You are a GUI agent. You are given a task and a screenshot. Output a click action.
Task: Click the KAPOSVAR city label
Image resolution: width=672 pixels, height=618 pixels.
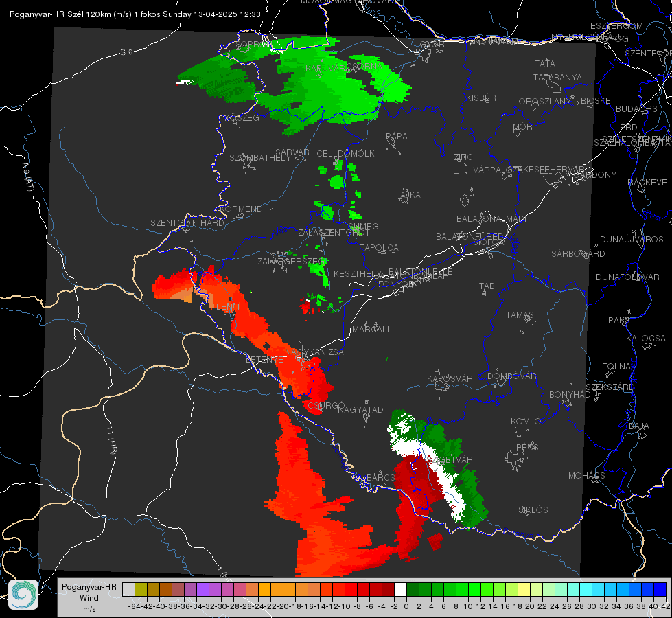(450, 378)
